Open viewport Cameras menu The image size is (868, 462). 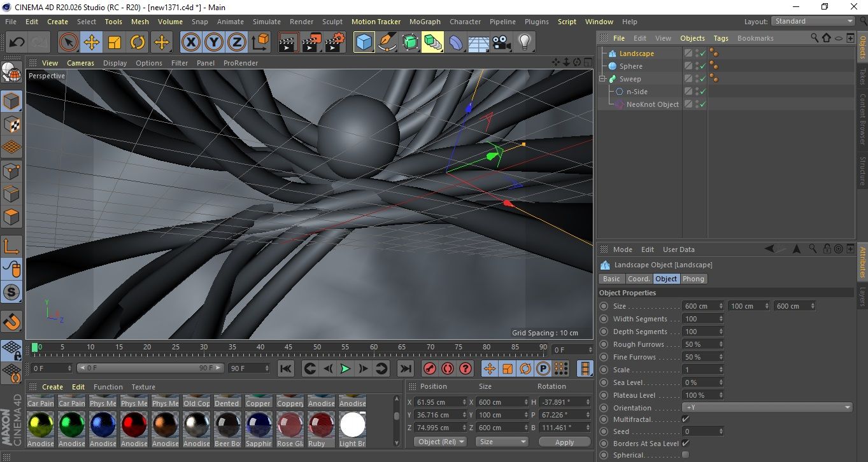tap(81, 63)
